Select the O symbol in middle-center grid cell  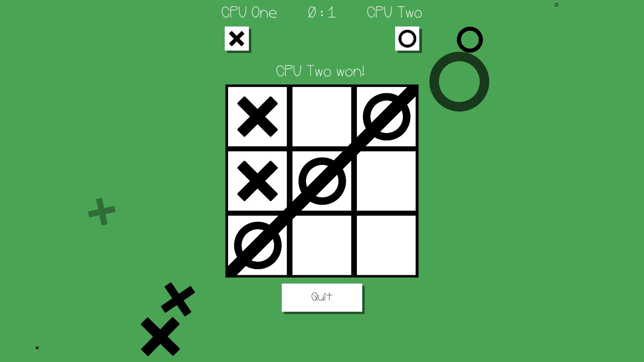pyautogui.click(x=322, y=180)
